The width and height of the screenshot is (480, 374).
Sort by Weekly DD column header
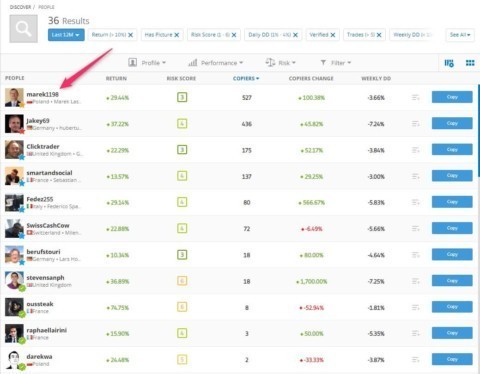376,79
